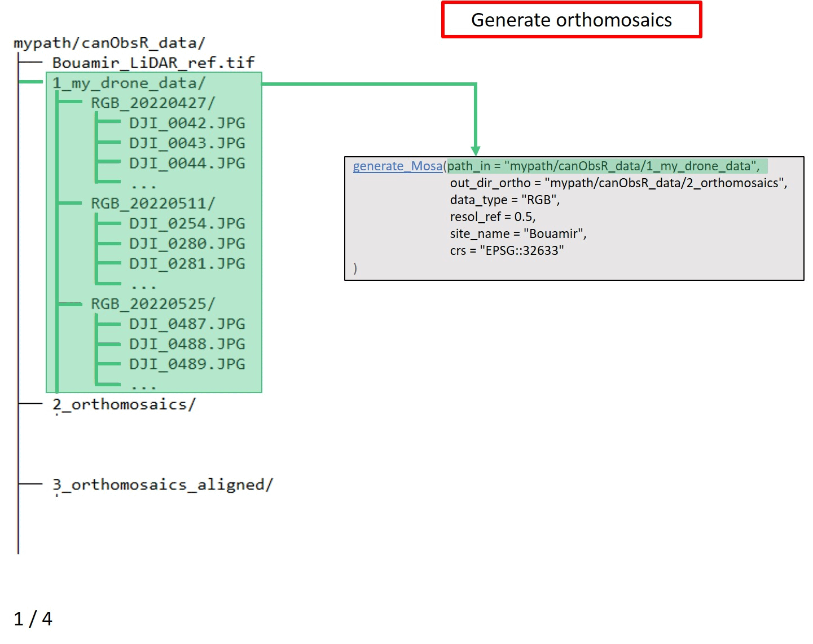Open the 2_orthomosaics folder
The width and height of the screenshot is (813, 644).
pyautogui.click(x=124, y=405)
